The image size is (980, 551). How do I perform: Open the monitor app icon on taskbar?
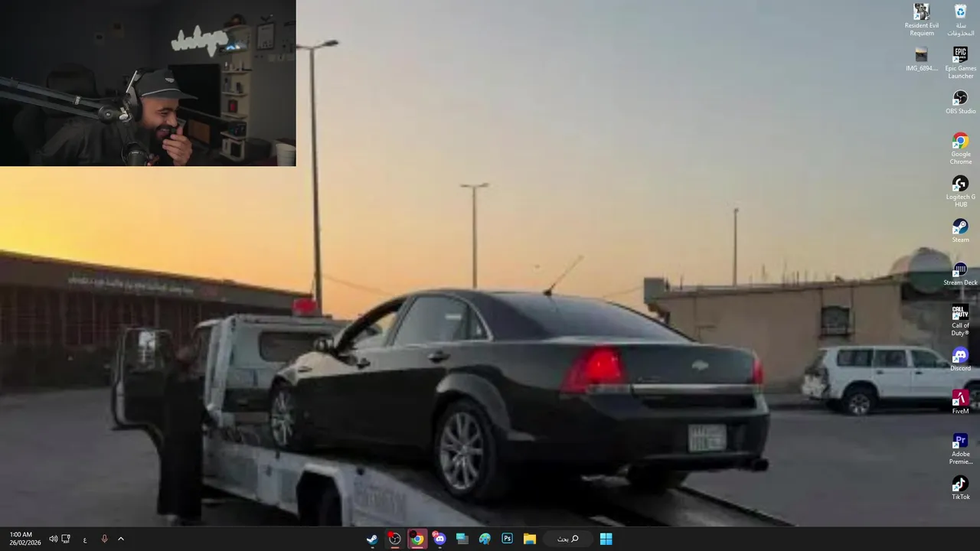point(462,539)
